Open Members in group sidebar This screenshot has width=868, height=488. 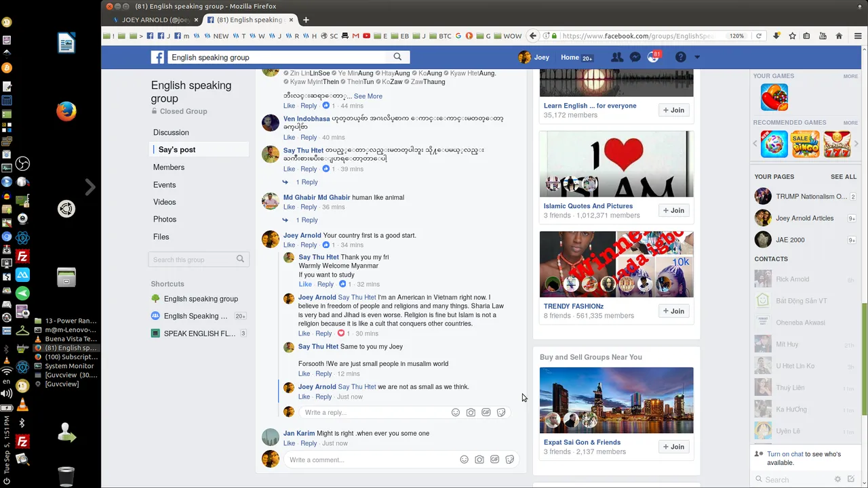168,167
